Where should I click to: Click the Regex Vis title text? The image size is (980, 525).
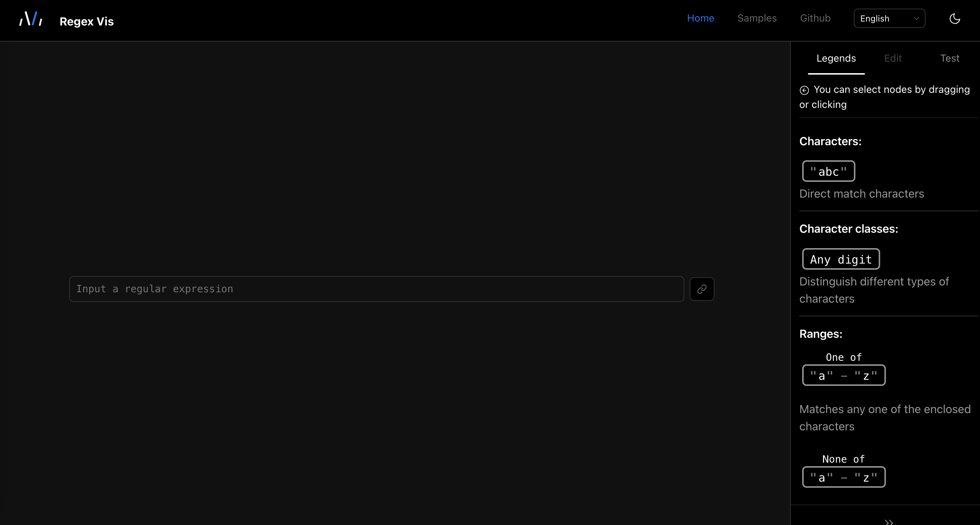click(87, 22)
